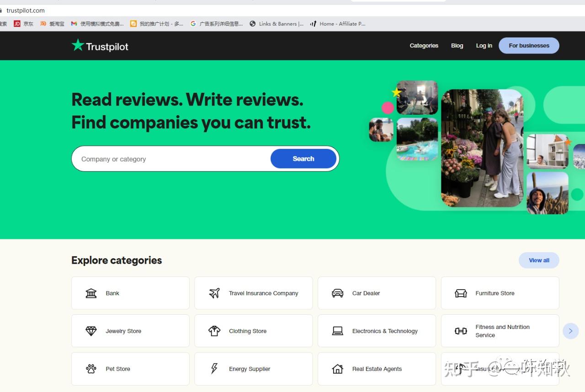
Task: Click the cactus selfie hero photo
Action: pyautogui.click(x=548, y=193)
